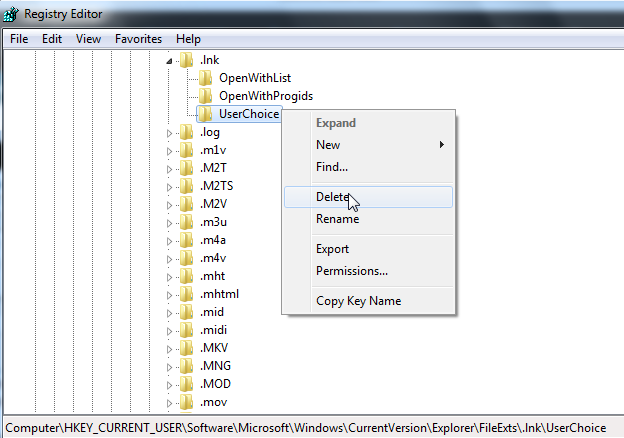Click the OpenWithProgids folder icon
This screenshot has height=438, width=624.
[x=205, y=96]
